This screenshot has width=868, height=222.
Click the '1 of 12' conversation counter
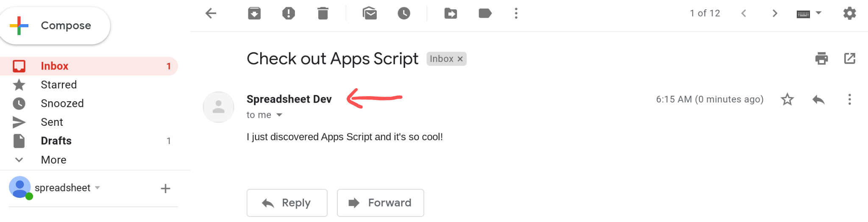point(705,14)
